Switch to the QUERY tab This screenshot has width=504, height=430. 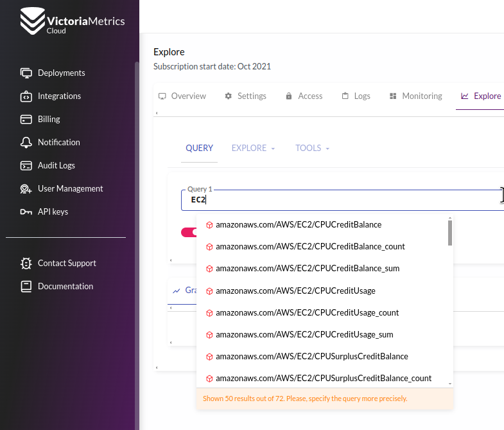pyautogui.click(x=199, y=148)
